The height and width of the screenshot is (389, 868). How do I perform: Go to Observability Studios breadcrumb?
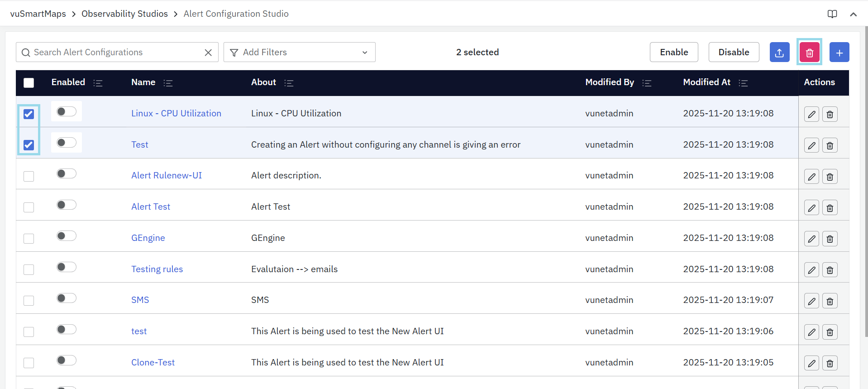click(x=124, y=14)
